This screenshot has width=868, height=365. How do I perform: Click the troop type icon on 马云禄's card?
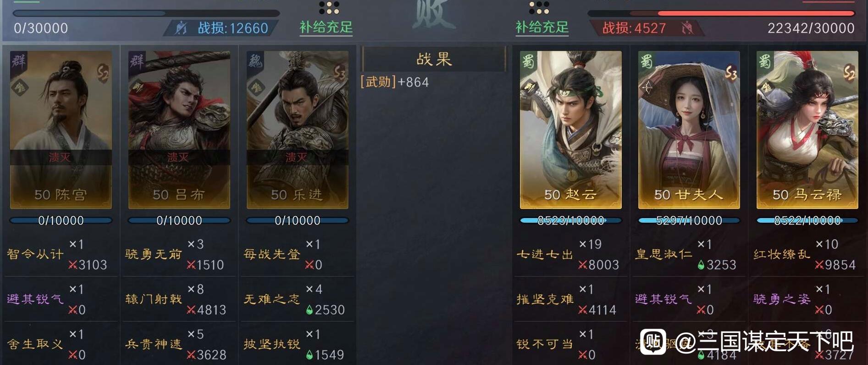[x=765, y=87]
